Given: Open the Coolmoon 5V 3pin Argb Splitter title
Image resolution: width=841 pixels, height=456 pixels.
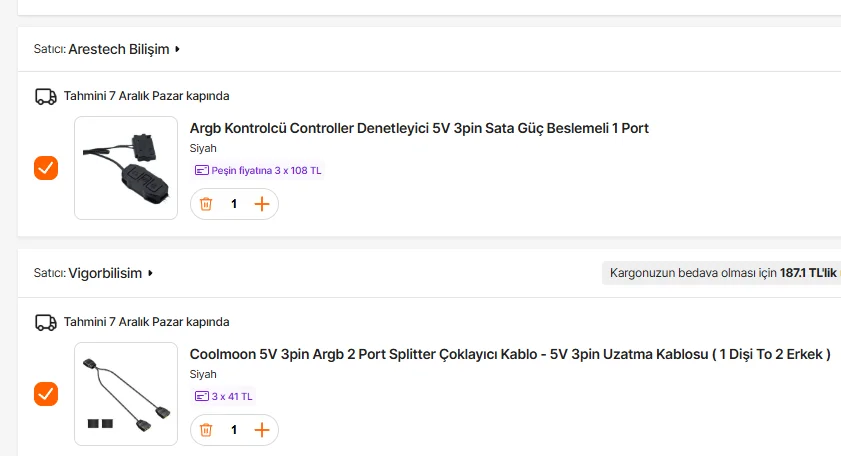Looking at the screenshot, I should click(510, 354).
